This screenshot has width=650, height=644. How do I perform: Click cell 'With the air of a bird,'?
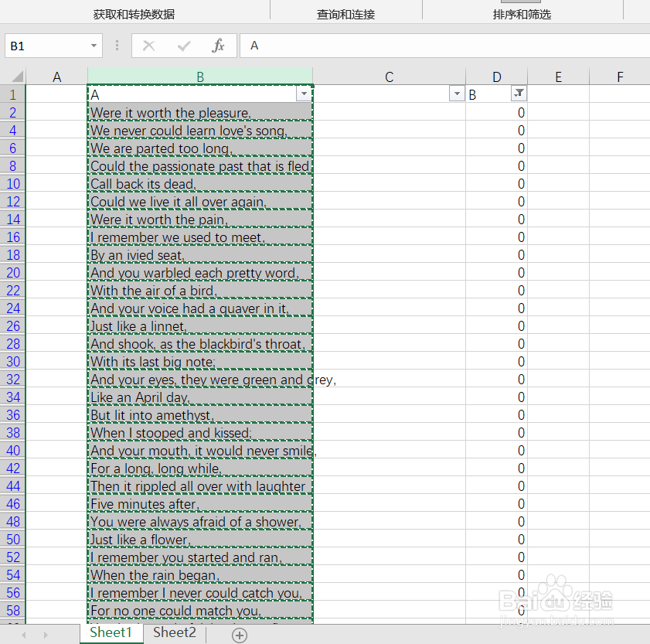coord(200,290)
